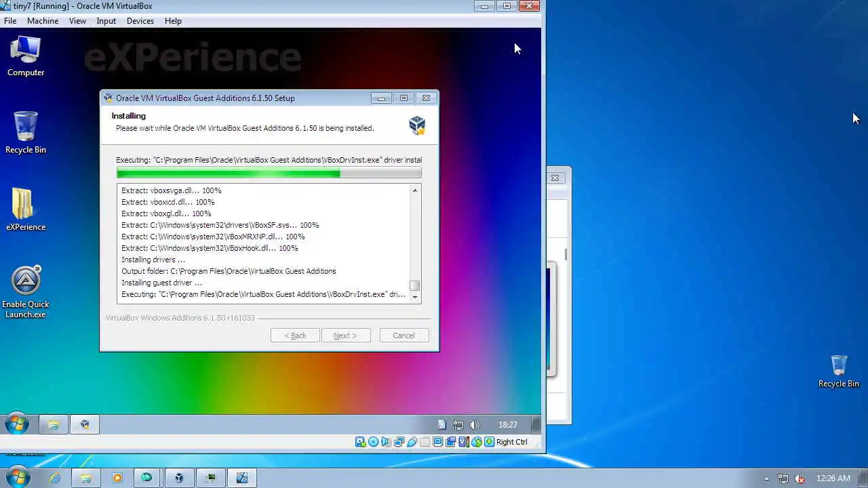Open the Devices menu

(x=140, y=21)
